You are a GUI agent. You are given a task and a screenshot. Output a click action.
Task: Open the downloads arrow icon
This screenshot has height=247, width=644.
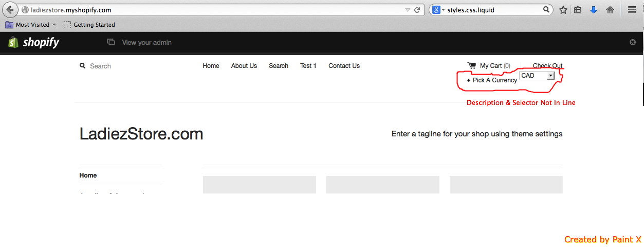[x=594, y=10]
